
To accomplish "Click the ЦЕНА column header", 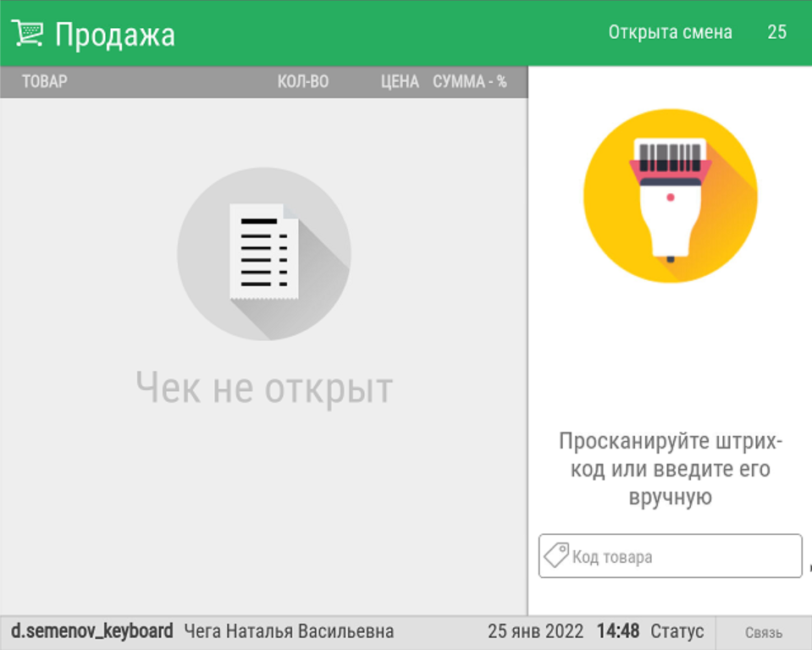I will point(400,82).
